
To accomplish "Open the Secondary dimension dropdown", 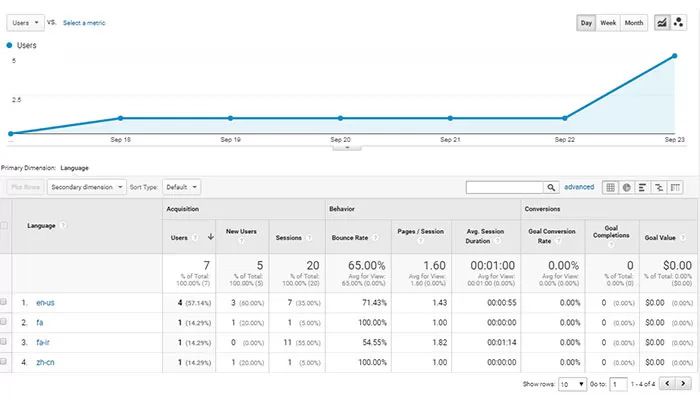I will [x=87, y=187].
